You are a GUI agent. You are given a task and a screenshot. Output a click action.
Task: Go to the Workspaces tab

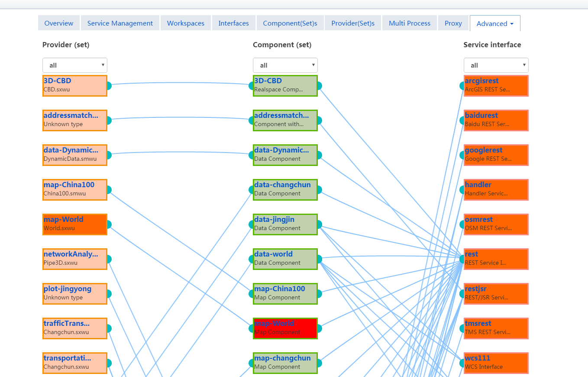tap(186, 23)
